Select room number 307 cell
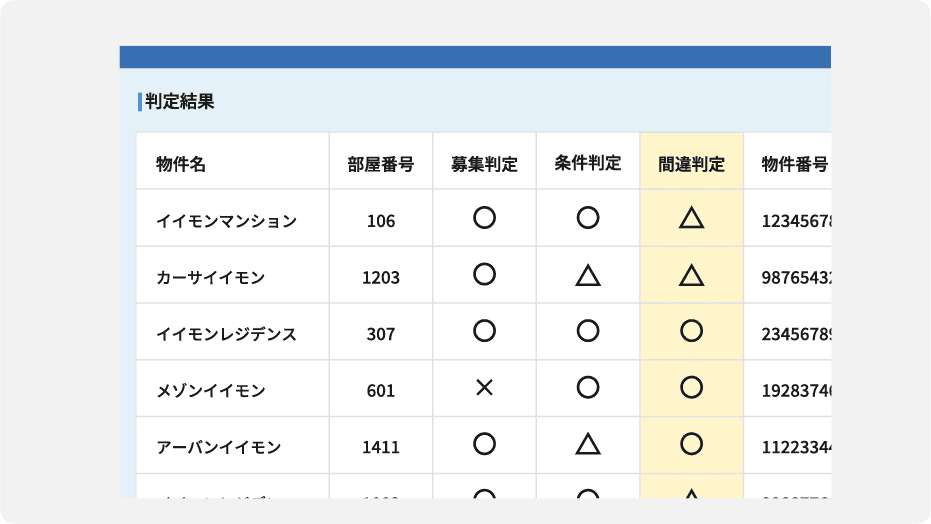931x524 pixels. point(381,334)
